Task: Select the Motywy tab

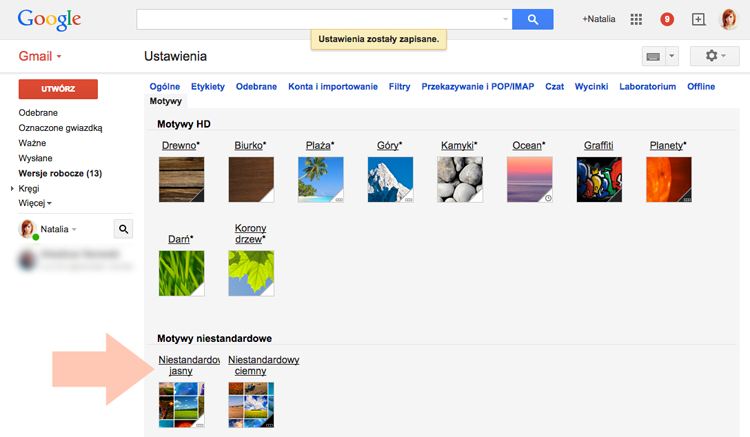Action: [x=165, y=101]
